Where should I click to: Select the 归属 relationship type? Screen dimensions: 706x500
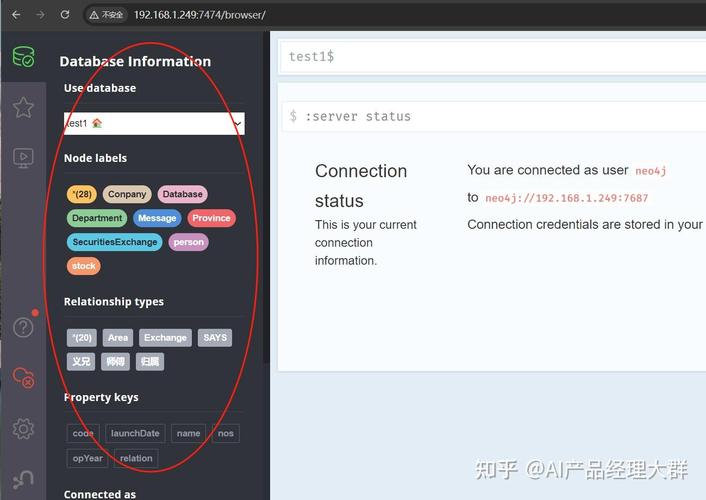[150, 361]
